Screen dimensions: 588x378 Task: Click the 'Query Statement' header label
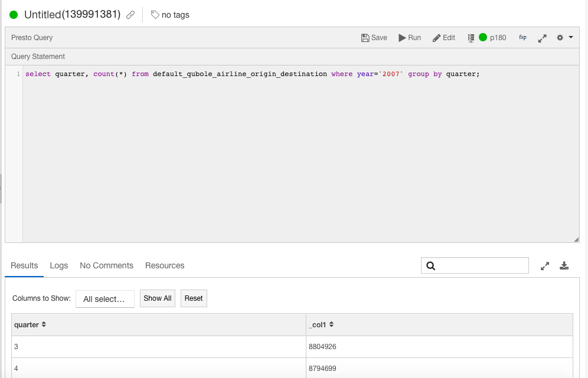38,57
